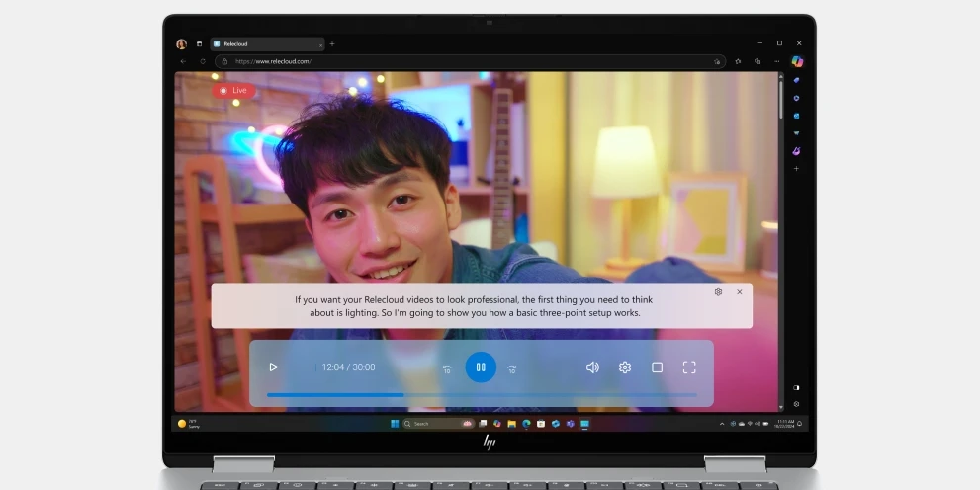Open the paper plane sidebar icon
The image size is (980, 490).
pos(796,133)
